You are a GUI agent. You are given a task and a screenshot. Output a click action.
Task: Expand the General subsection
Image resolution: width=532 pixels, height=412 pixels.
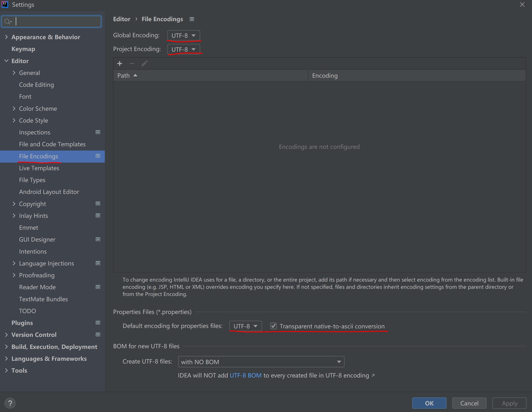(14, 73)
